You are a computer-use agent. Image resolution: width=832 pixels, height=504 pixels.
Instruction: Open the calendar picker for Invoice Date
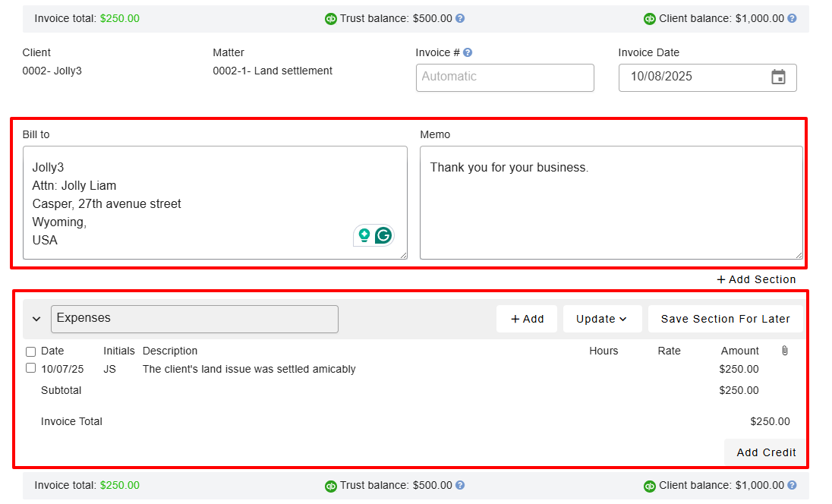778,77
